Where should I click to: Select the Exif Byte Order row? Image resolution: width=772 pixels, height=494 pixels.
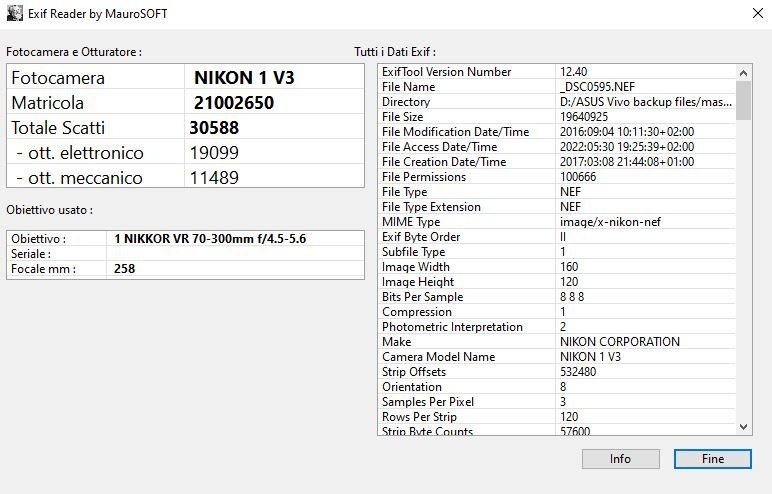point(558,237)
